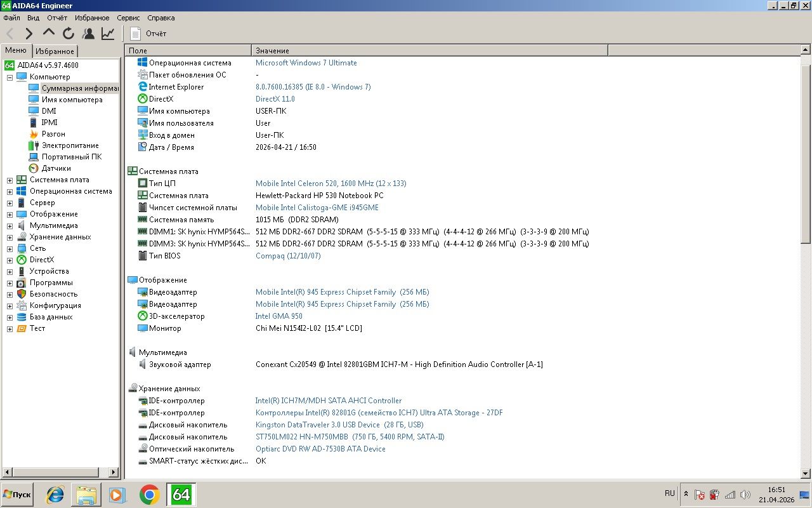Open Google Chrome from the taskbar

(149, 495)
